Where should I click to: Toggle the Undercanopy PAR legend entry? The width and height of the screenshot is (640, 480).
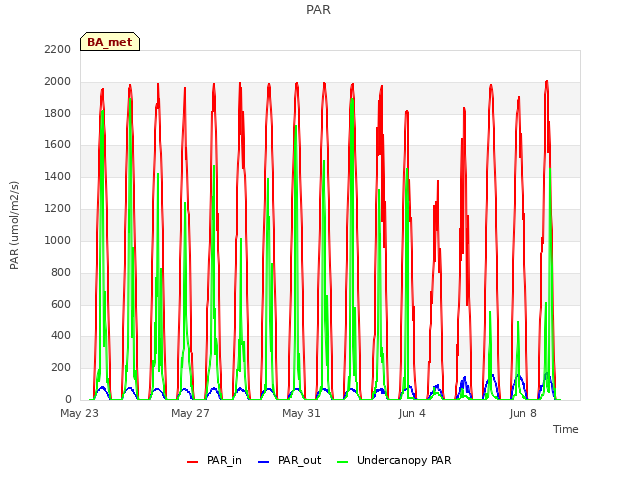pyautogui.click(x=394, y=460)
